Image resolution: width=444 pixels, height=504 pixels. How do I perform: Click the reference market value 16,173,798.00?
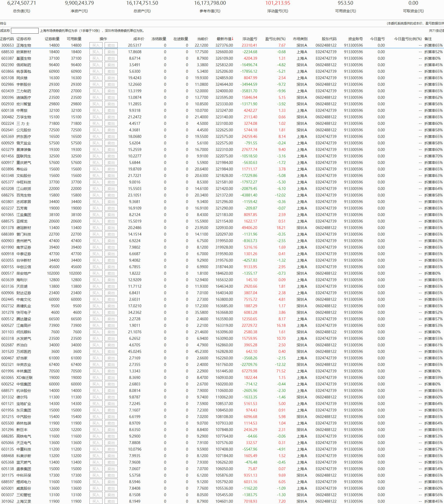[210, 3]
